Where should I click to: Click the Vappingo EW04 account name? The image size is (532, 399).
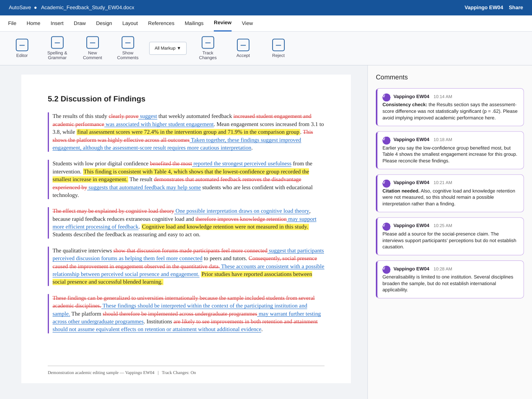pos(484,7)
